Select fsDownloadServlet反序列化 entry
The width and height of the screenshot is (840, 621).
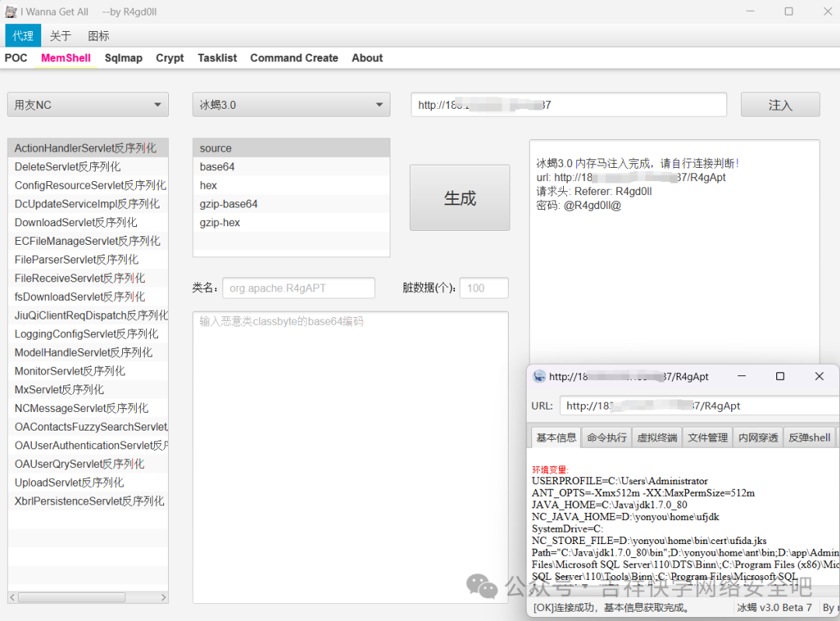tap(88, 297)
